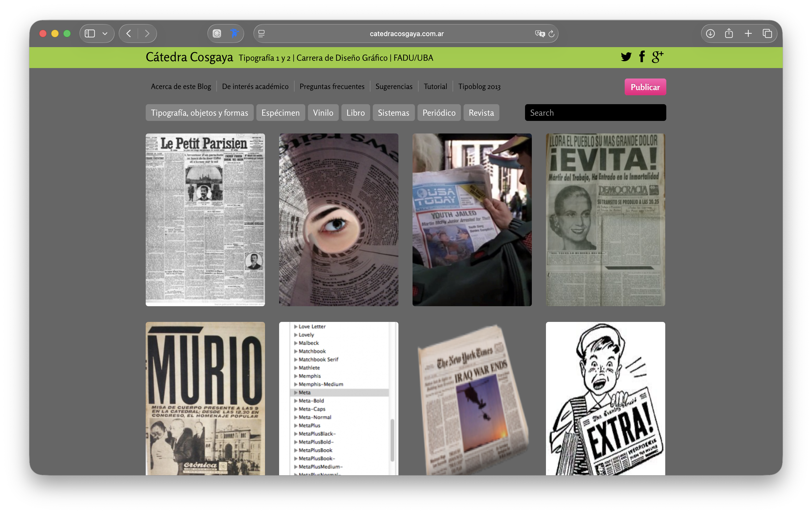
Task: Show the tab overview
Action: click(767, 34)
